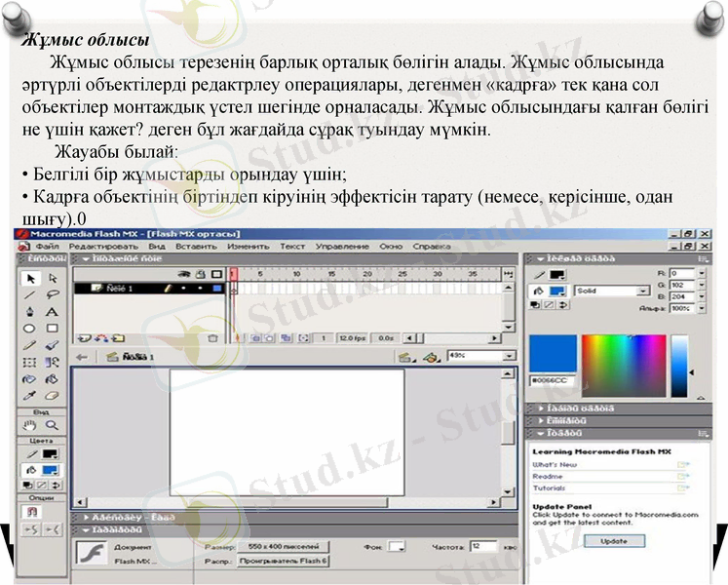The height and width of the screenshot is (585, 728).
Task: Click the Flash 6 player publish button
Action: point(284,561)
